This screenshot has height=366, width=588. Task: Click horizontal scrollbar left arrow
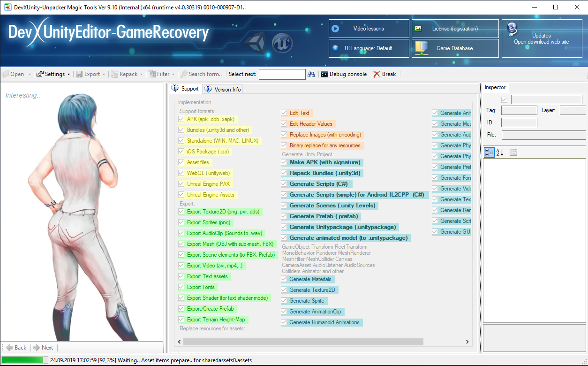(x=179, y=342)
